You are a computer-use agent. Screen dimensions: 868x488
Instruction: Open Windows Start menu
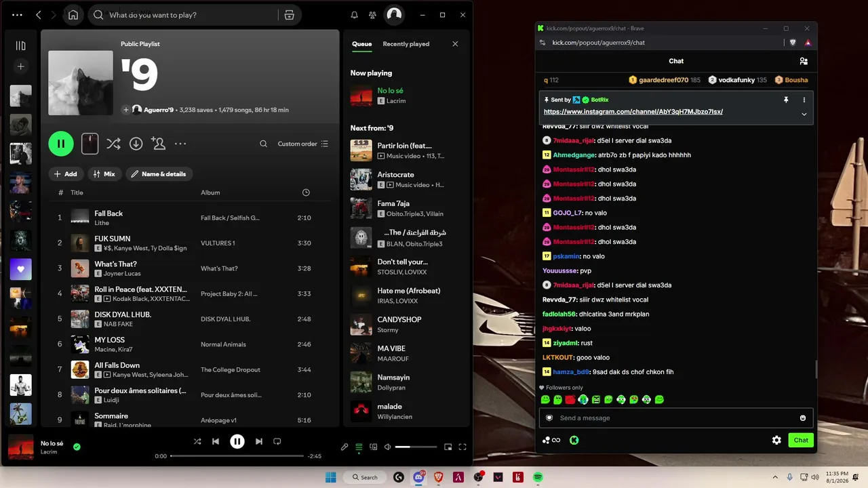331,477
